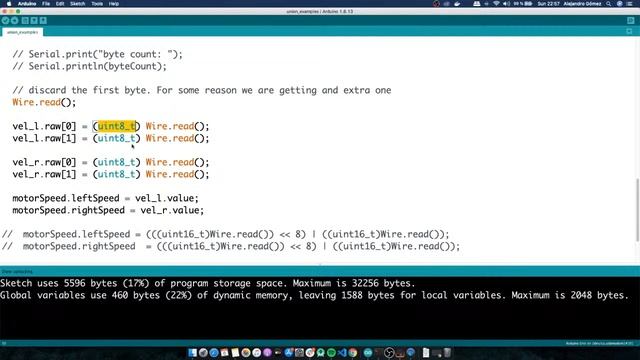Open Music from the Dock
The height and width of the screenshot is (360, 640).
[256, 353]
